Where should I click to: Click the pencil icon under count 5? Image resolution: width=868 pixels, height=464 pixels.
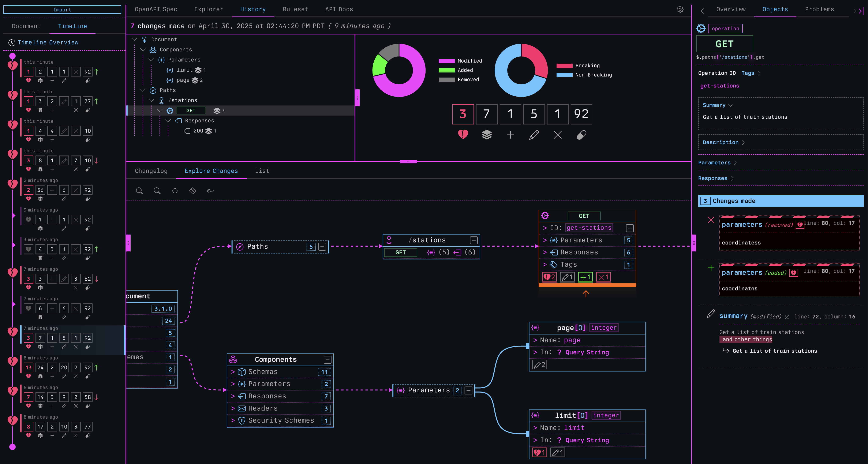534,135
